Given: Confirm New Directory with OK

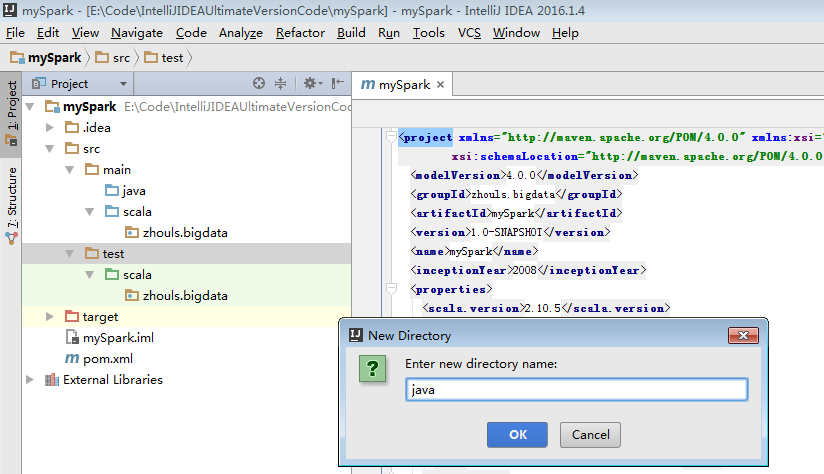Looking at the screenshot, I should click(517, 435).
